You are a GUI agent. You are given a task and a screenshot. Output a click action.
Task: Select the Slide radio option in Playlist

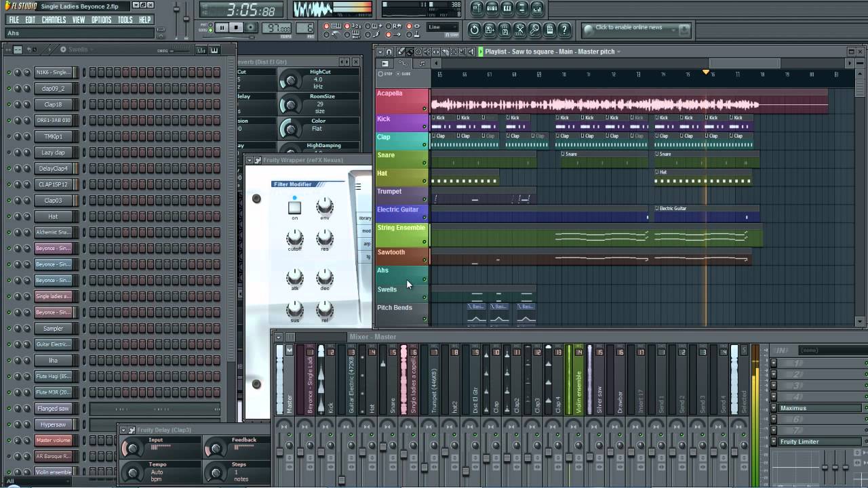click(x=398, y=73)
